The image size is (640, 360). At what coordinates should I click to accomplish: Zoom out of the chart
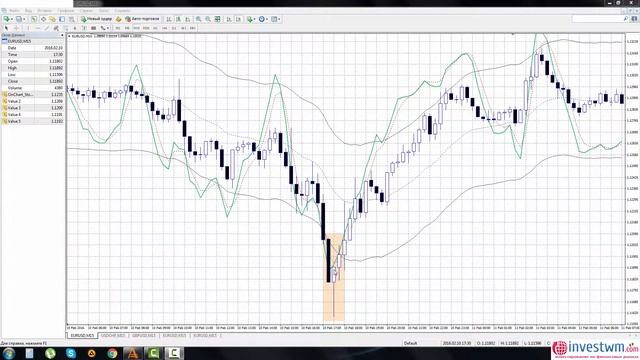coord(208,19)
